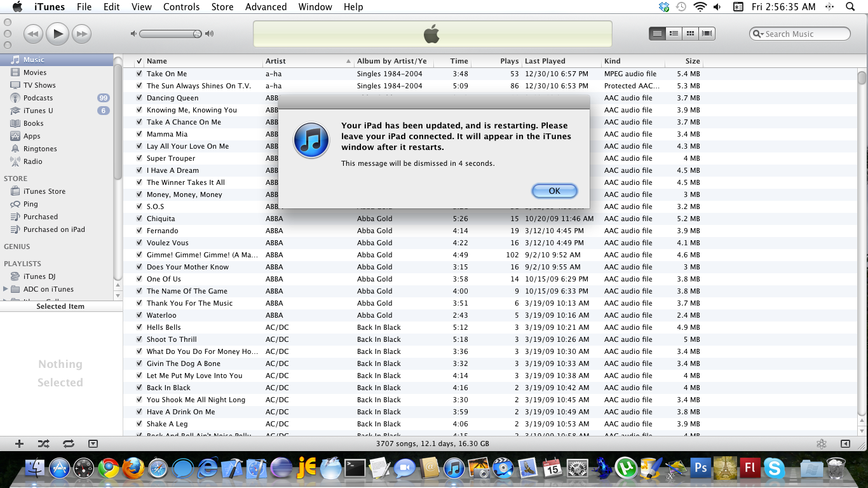Click the Play button
This screenshot has height=488, width=868.
point(58,34)
